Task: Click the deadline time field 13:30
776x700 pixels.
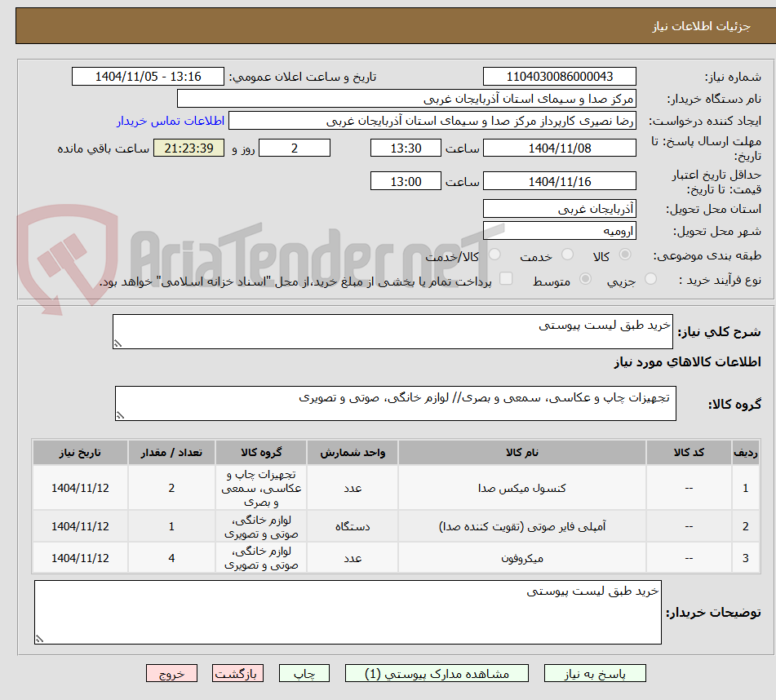Action: pos(406,148)
